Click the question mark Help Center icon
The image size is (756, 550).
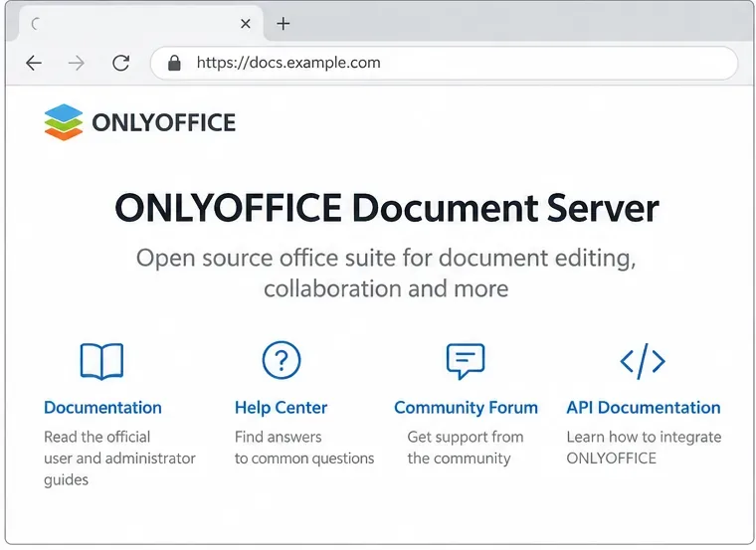(x=282, y=360)
